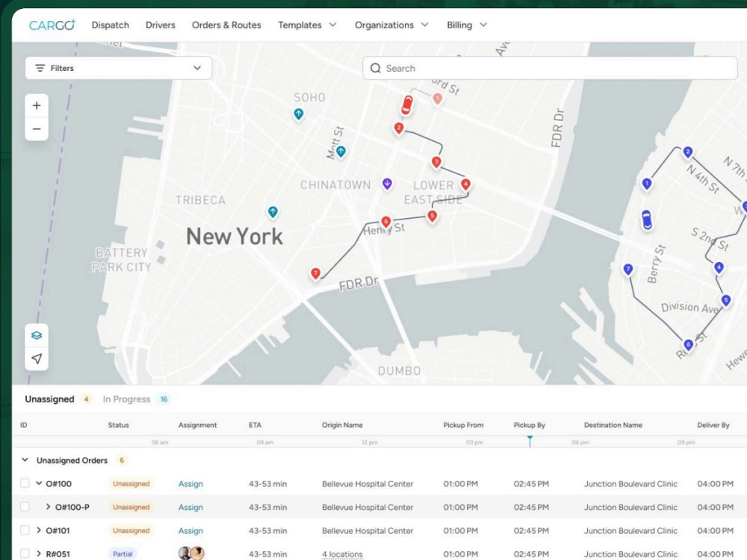This screenshot has height=560, width=747.
Task: Sort by Status column header
Action: coord(119,425)
